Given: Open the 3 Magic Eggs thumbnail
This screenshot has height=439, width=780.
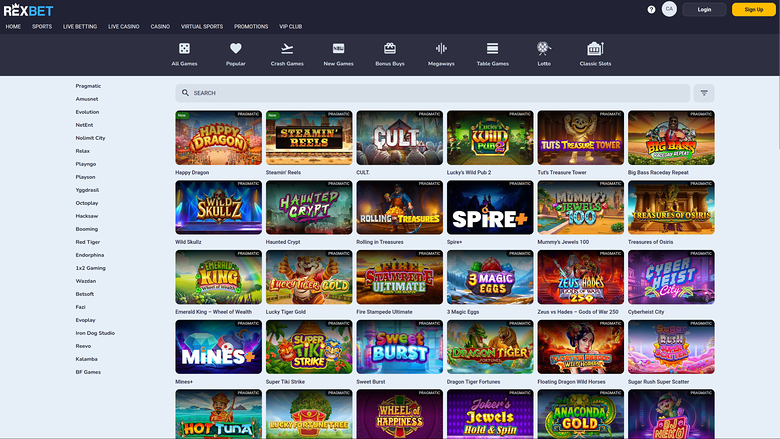Looking at the screenshot, I should [x=490, y=277].
